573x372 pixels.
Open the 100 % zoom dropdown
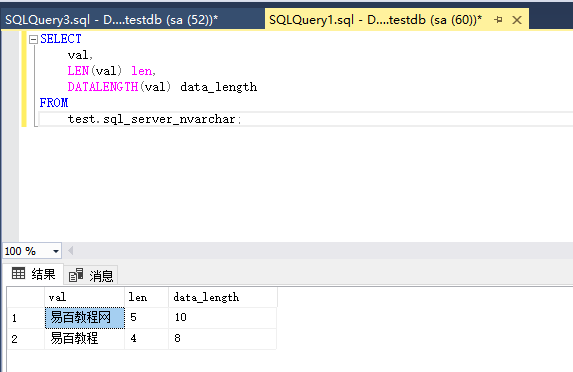[56, 251]
